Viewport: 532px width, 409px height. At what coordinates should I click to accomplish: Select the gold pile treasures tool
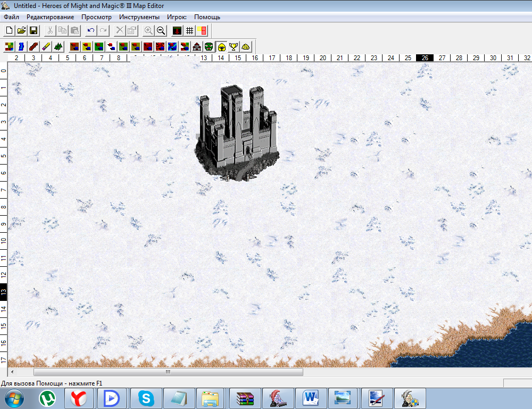(246, 46)
